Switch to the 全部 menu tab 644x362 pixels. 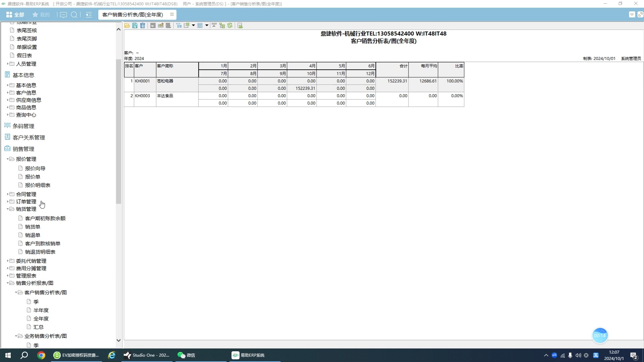[15, 15]
